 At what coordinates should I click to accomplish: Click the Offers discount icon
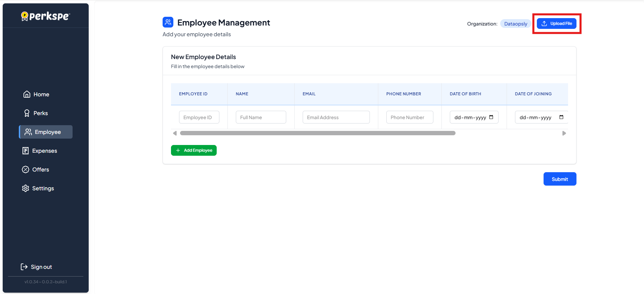26,169
